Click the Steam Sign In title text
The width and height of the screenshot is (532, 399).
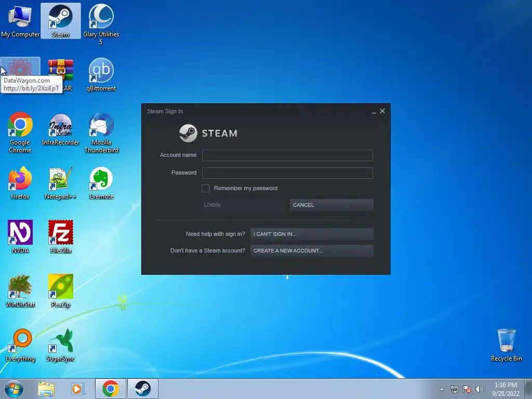tap(165, 111)
